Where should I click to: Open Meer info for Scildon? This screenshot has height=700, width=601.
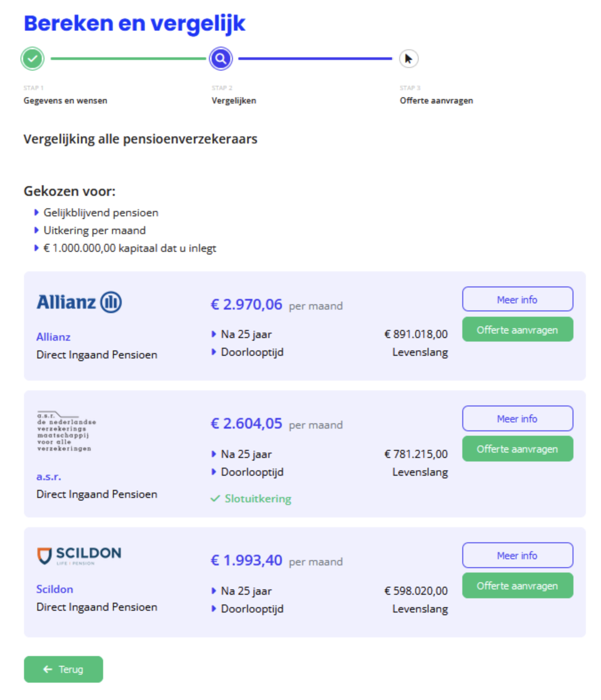pyautogui.click(x=517, y=555)
